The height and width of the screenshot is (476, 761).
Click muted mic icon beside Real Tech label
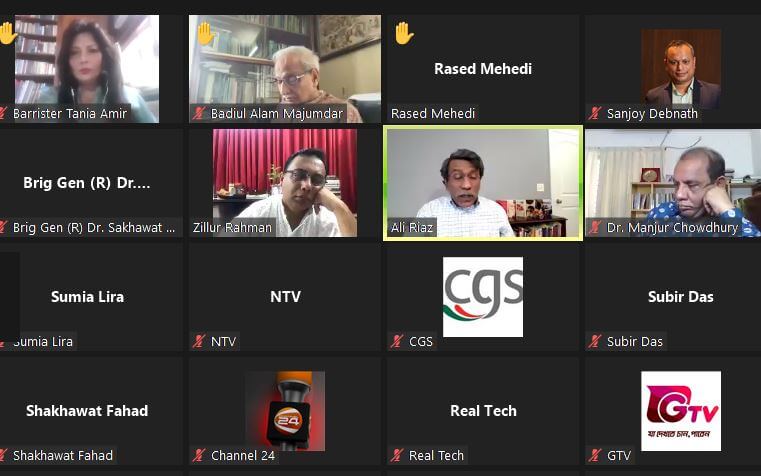coord(397,456)
